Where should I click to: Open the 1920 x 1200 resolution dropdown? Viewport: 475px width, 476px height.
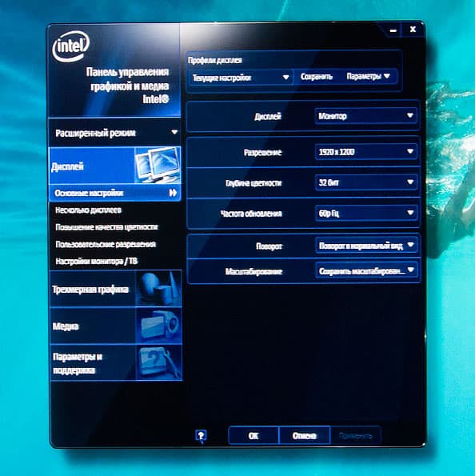365,151
